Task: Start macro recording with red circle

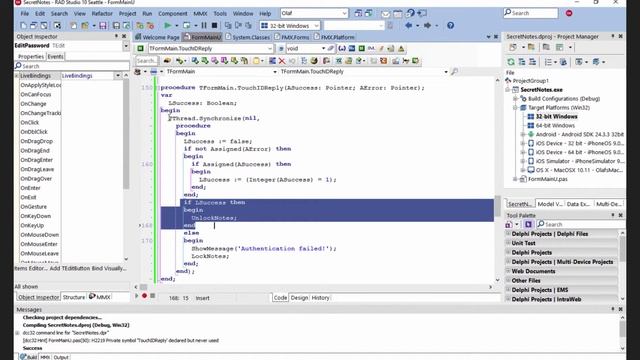Action: point(144,296)
